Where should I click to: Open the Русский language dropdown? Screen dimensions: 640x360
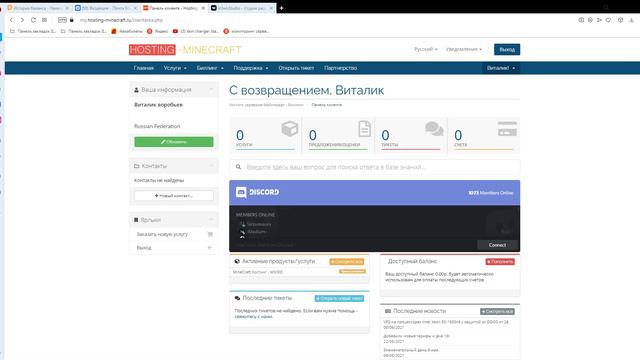tap(425, 49)
